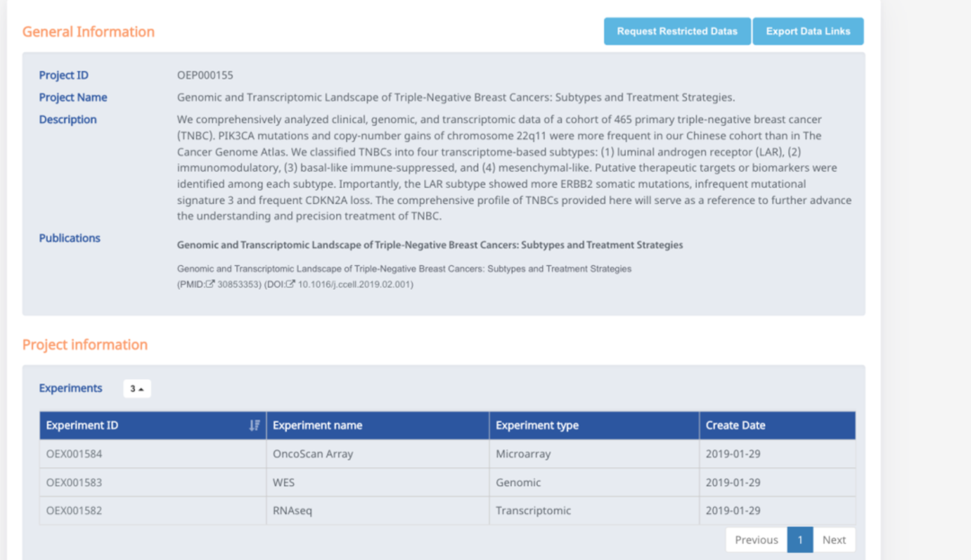The width and height of the screenshot is (971, 560).
Task: Click the Project information heading
Action: click(x=85, y=344)
